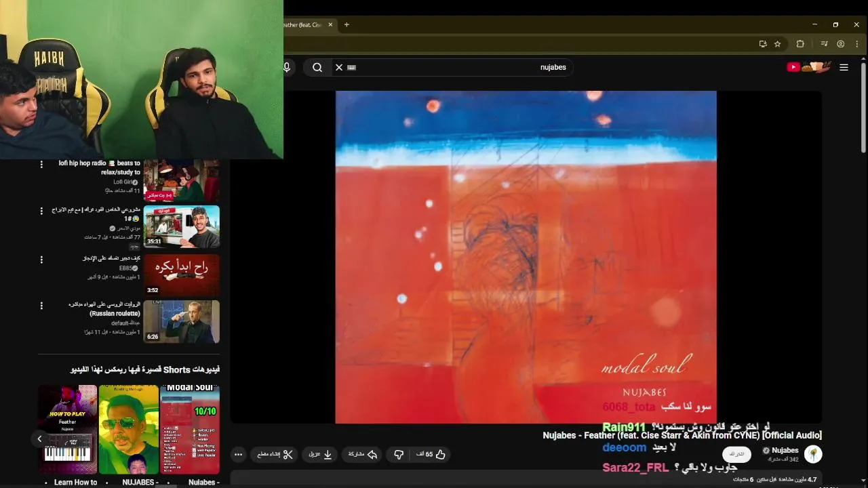Open a new browser tab
The height and width of the screenshot is (488, 868).
pyautogui.click(x=347, y=24)
